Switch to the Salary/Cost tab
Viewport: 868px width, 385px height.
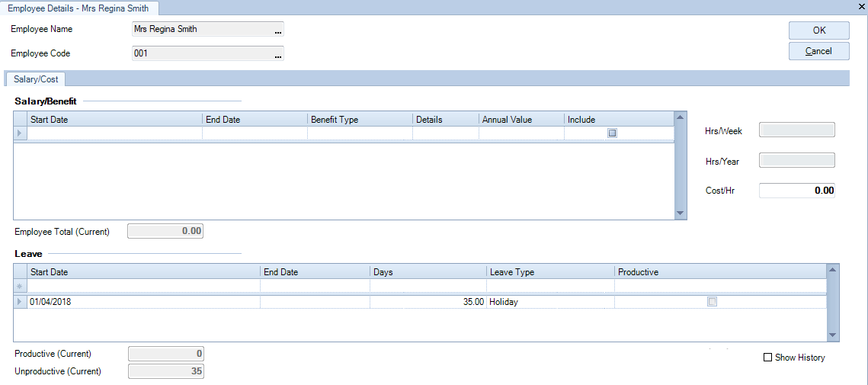coord(35,79)
